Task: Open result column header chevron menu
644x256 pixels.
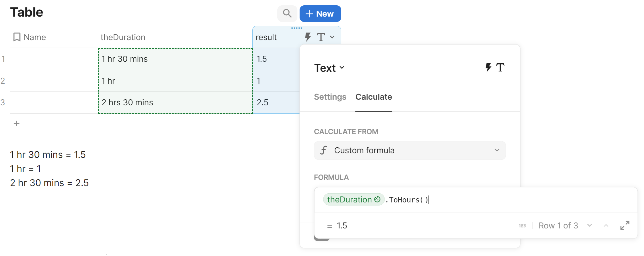Action: [x=332, y=37]
